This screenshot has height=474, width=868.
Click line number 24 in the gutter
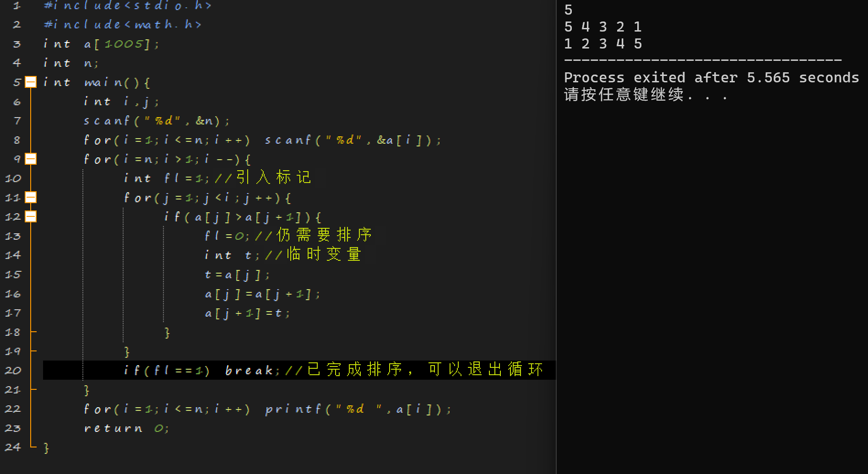[x=13, y=447]
